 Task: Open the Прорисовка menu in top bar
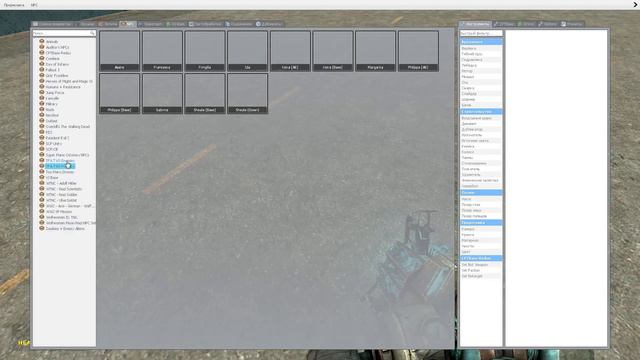click(14, 5)
